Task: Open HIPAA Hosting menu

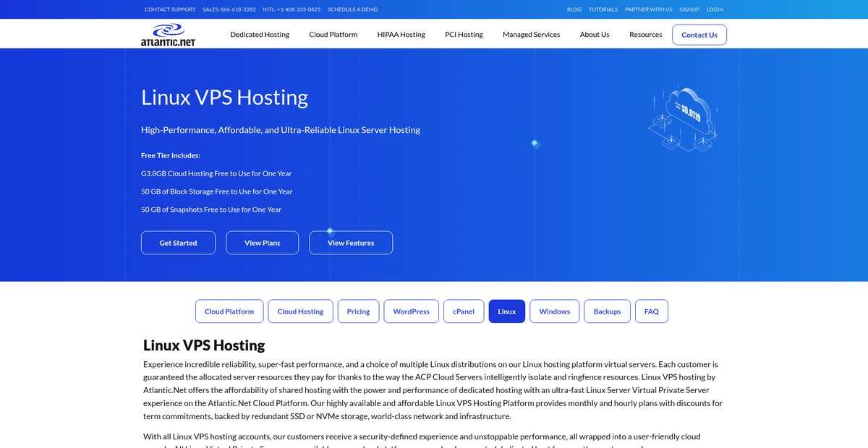Action: [x=401, y=35]
